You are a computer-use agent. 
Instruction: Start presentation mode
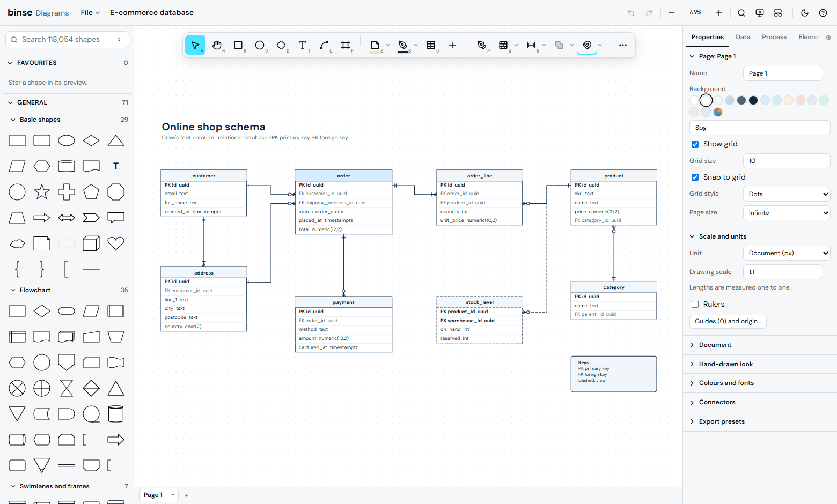click(760, 13)
